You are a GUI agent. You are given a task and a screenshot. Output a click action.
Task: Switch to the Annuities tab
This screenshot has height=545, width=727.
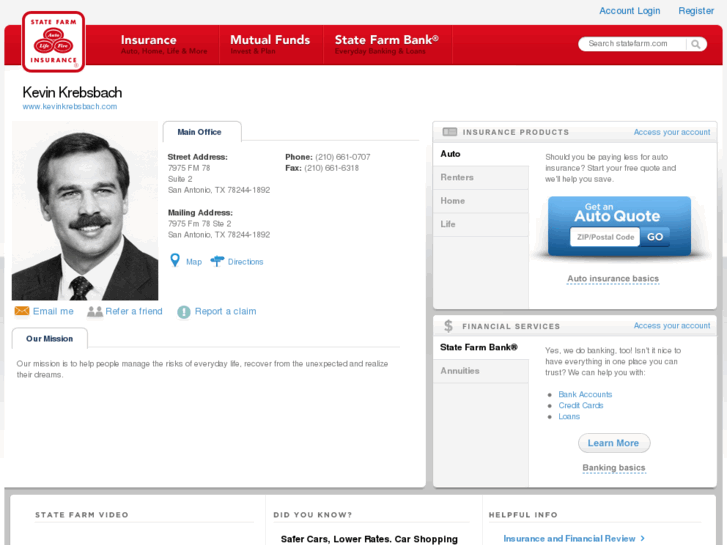click(x=481, y=371)
